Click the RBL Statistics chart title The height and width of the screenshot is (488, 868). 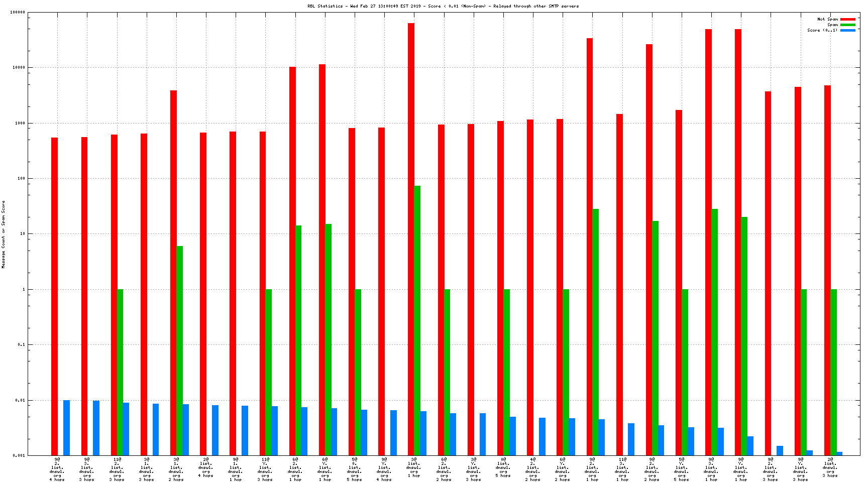tap(443, 6)
